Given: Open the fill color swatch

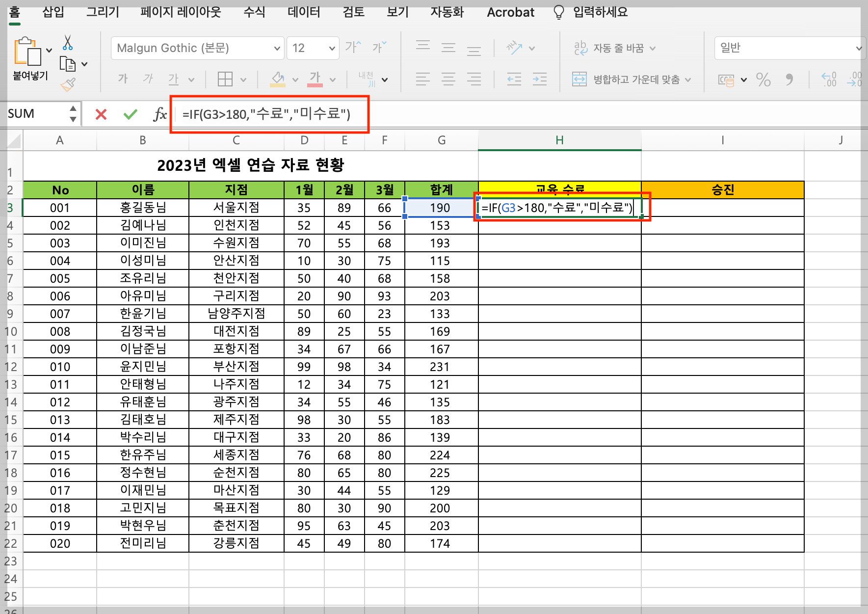Looking at the screenshot, I should (280, 79).
